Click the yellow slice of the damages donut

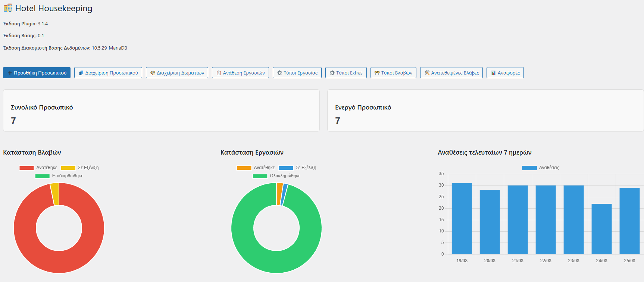click(55, 194)
